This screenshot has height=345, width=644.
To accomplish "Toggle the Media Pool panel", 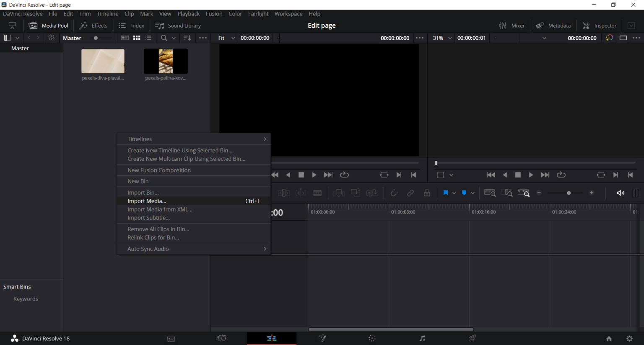I will [48, 26].
